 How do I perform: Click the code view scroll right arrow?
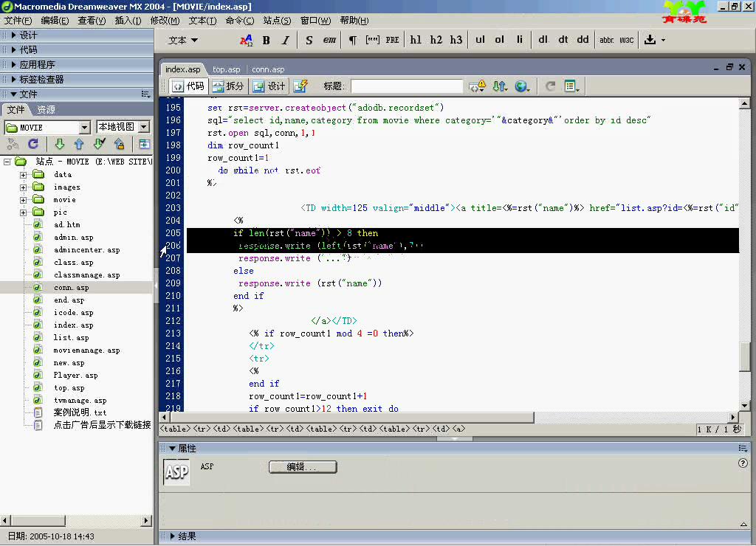click(x=733, y=418)
